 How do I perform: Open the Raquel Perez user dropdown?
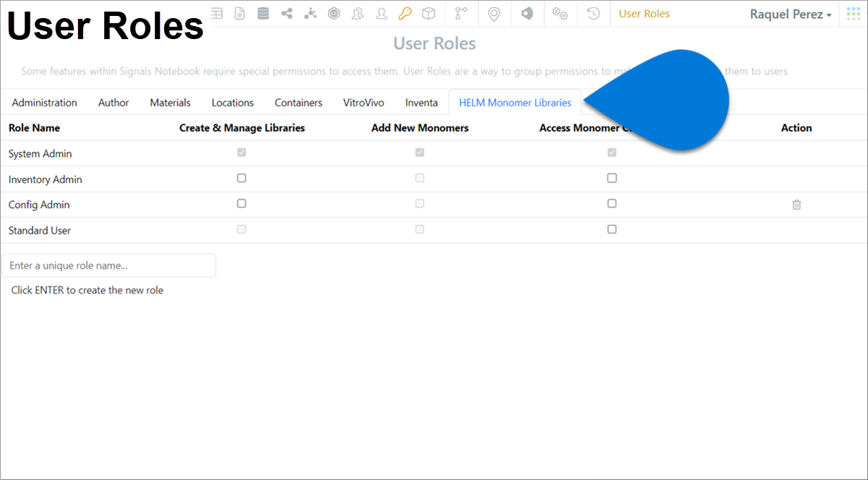coord(791,14)
